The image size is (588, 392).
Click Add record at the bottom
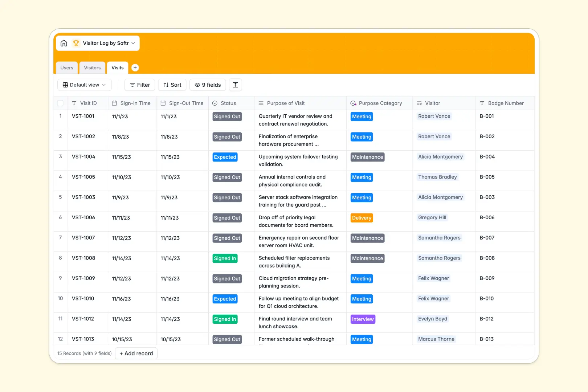pyautogui.click(x=136, y=353)
